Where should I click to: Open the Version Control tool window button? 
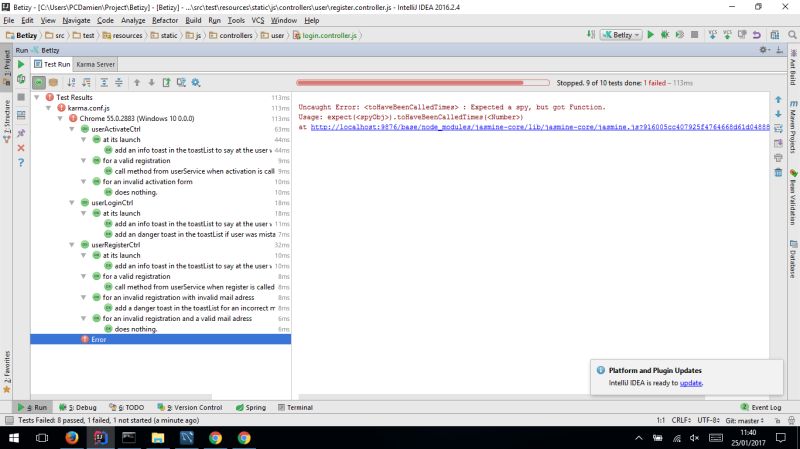pyautogui.click(x=190, y=407)
